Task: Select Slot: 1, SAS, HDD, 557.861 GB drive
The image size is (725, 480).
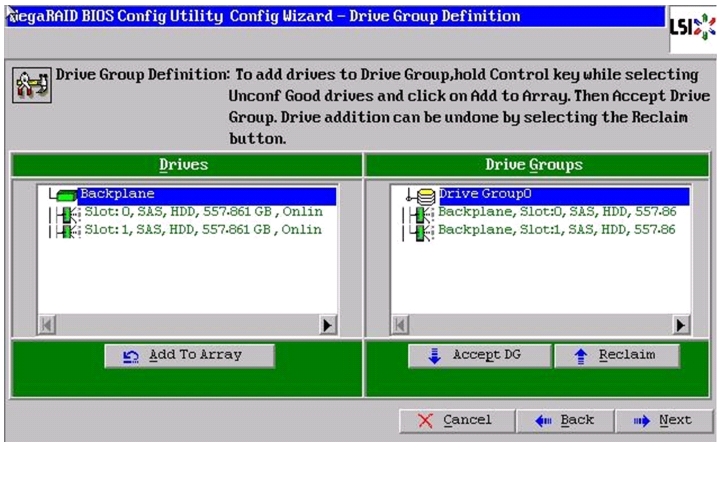Action: point(203,230)
